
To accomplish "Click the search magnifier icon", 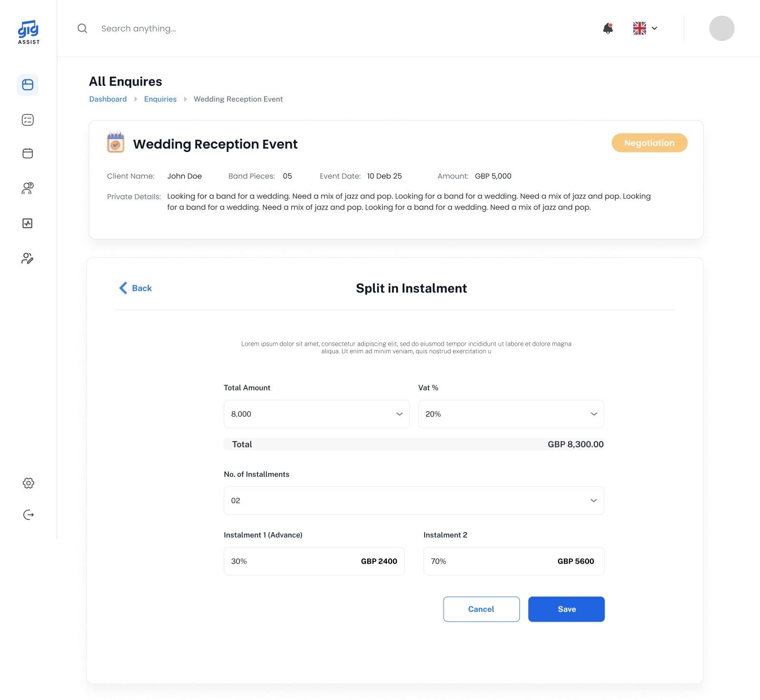I will coord(82,28).
